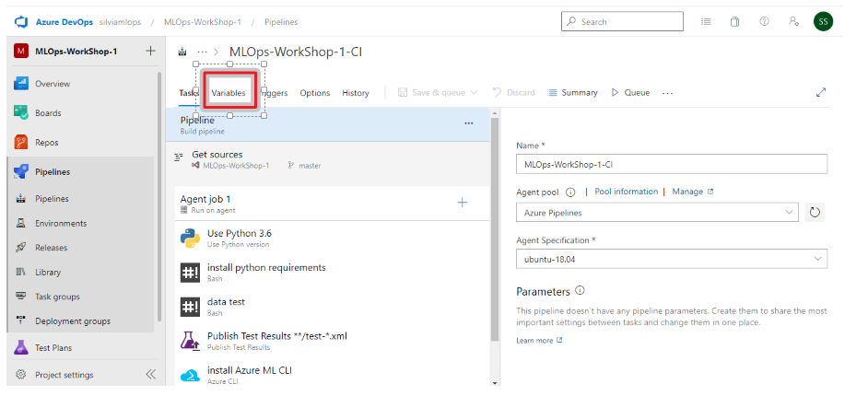868x396 pixels.
Task: Open the SS profile avatar
Action: (823, 21)
